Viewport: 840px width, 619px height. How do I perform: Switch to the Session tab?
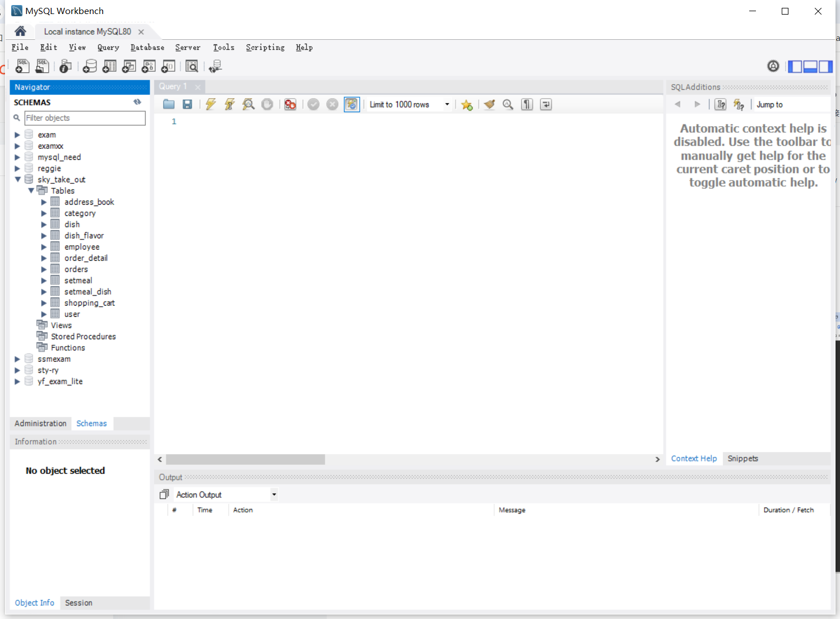78,603
